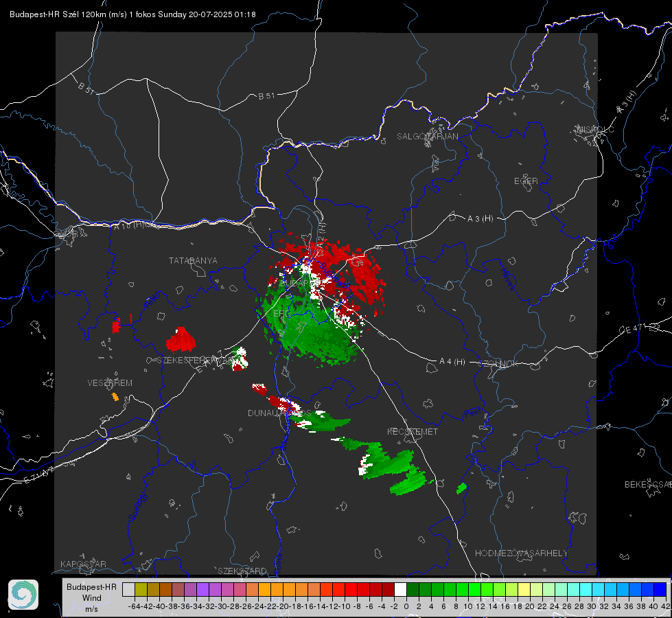
Task: Click the yellow swatch between 18 and 20
Action: [x=524, y=590]
